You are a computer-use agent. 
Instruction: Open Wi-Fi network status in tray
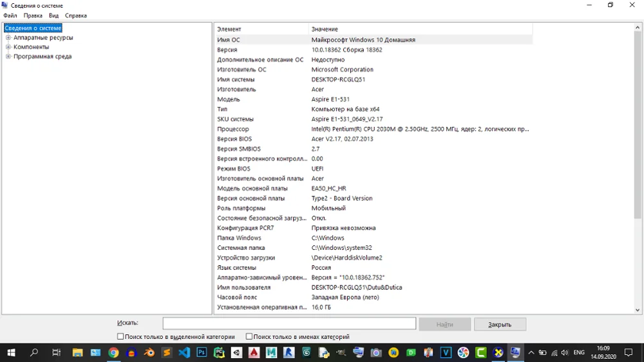coord(554,352)
